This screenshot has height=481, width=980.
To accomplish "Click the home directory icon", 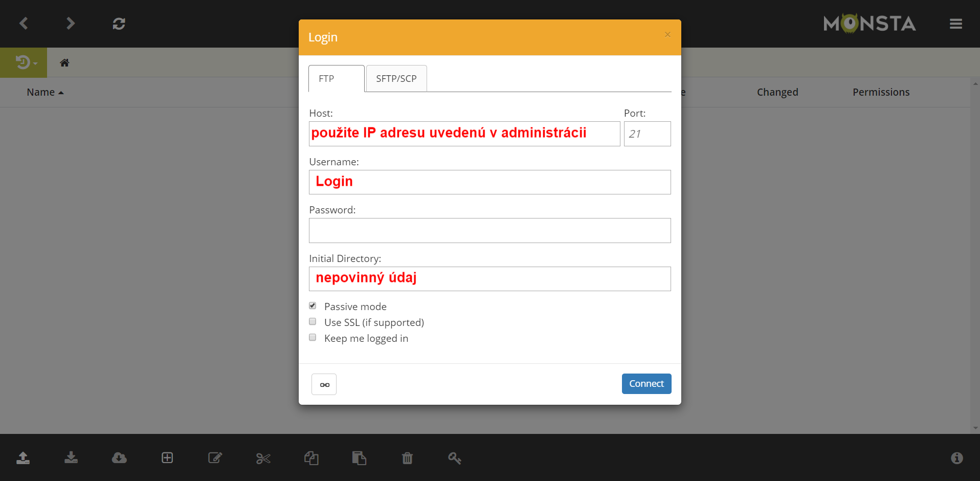I will point(64,63).
